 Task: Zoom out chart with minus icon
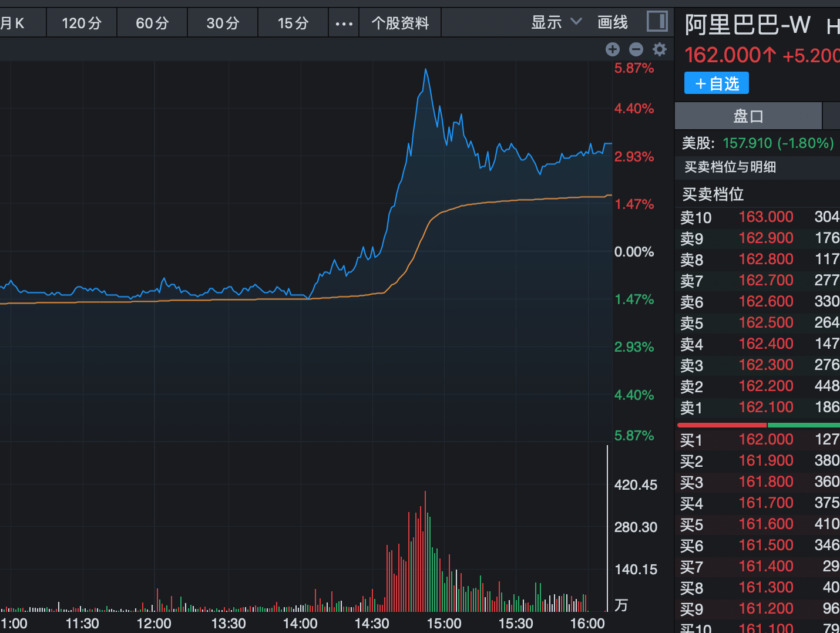636,49
